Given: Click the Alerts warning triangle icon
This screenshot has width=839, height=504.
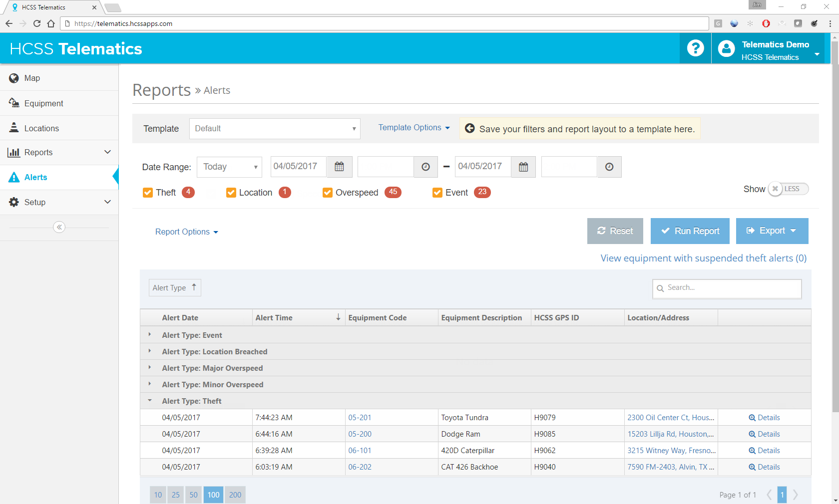Looking at the screenshot, I should (14, 177).
